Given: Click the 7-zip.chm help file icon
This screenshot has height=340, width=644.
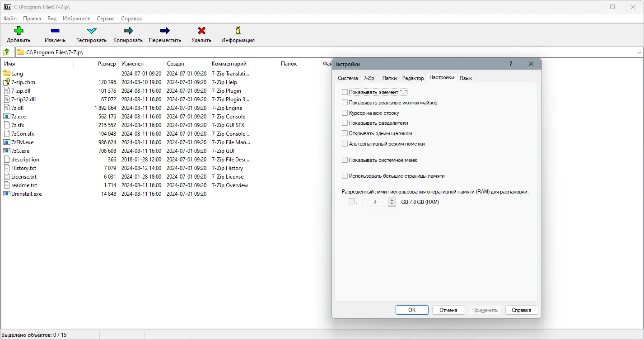Looking at the screenshot, I should click(7, 82).
